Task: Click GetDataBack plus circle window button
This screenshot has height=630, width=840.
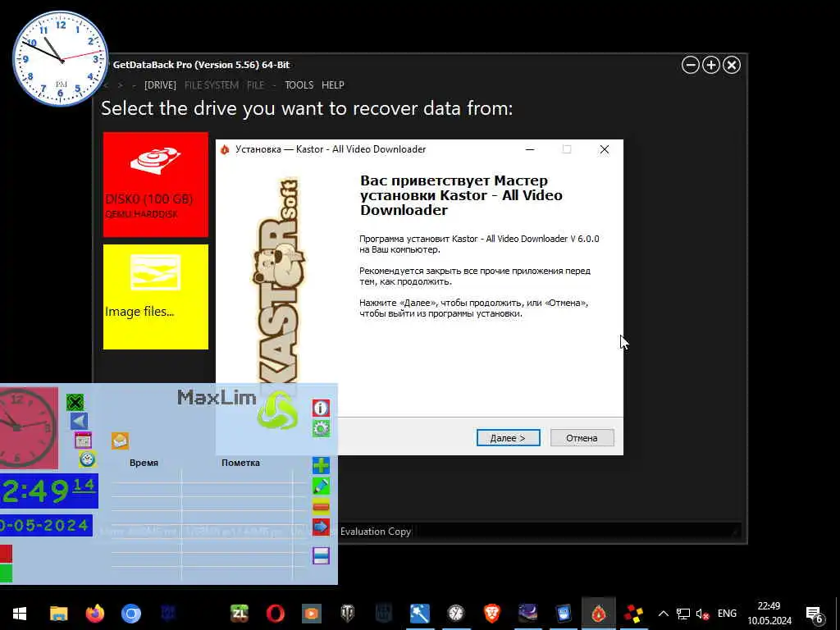Action: point(711,65)
